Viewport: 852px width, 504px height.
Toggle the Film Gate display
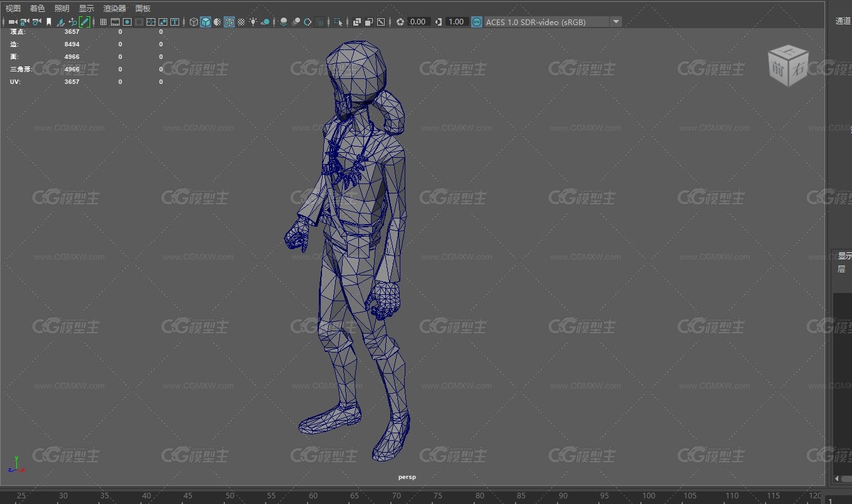coord(115,22)
